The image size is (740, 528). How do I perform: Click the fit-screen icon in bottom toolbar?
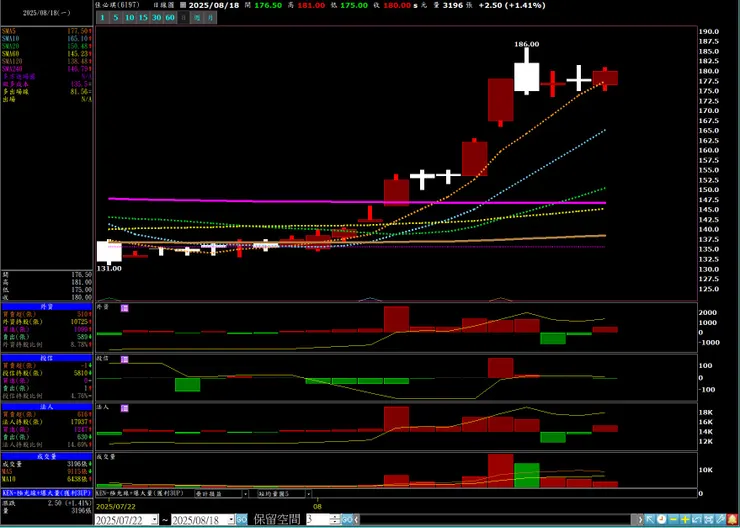pyautogui.click(x=709, y=520)
